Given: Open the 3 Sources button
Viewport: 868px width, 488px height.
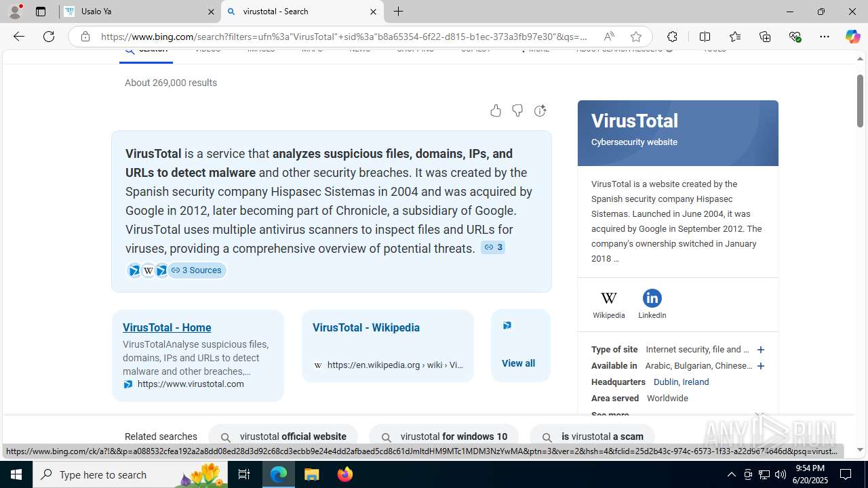Looking at the screenshot, I should [197, 270].
